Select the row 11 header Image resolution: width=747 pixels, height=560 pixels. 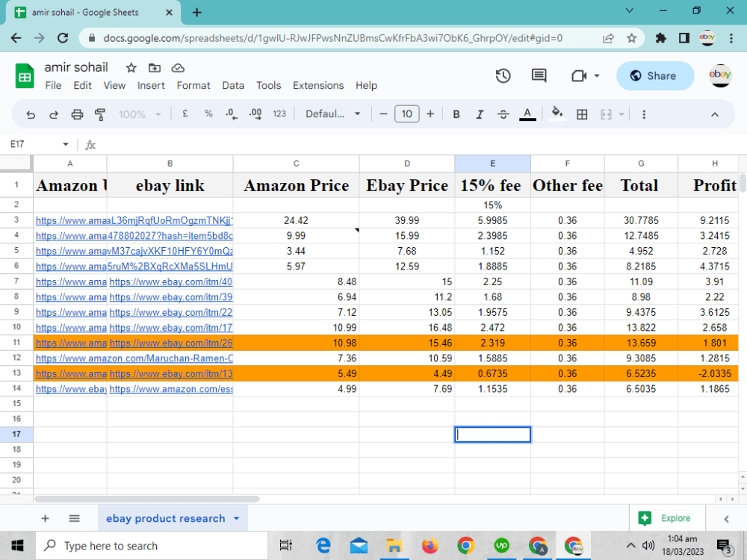click(x=16, y=343)
